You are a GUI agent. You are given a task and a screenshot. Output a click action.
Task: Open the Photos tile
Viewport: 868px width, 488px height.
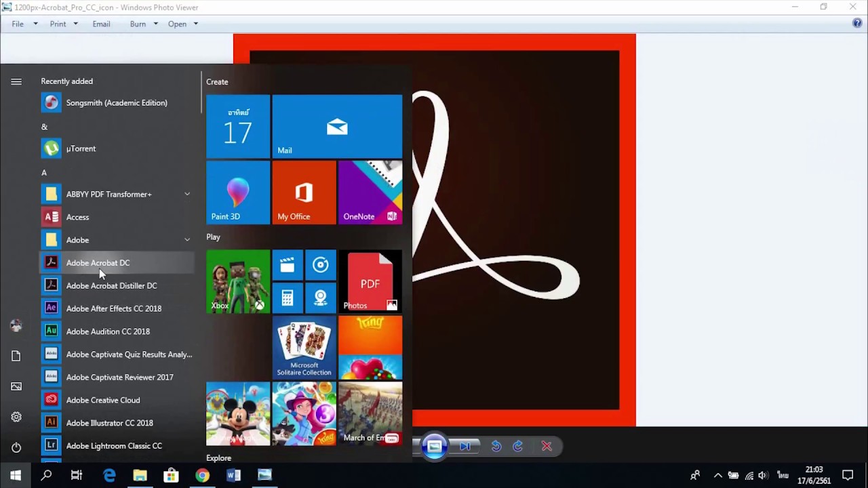370,282
